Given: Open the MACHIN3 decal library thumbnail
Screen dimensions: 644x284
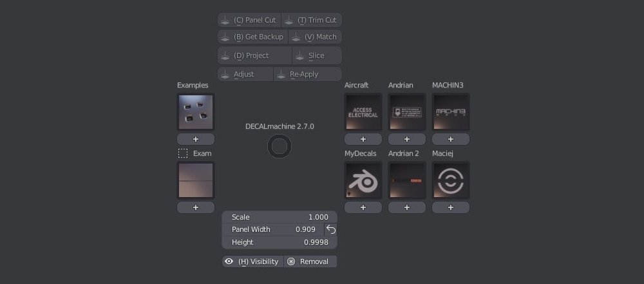Looking at the screenshot, I should coord(451,112).
